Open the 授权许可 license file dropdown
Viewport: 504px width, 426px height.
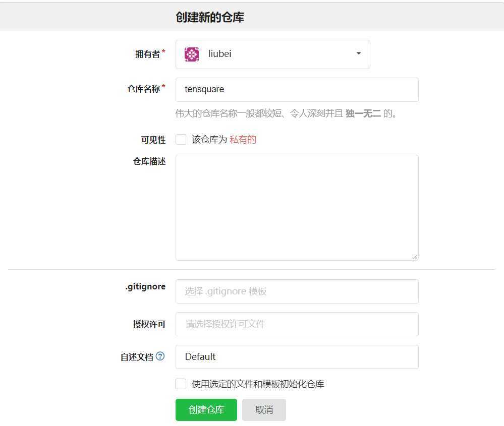[x=297, y=324]
